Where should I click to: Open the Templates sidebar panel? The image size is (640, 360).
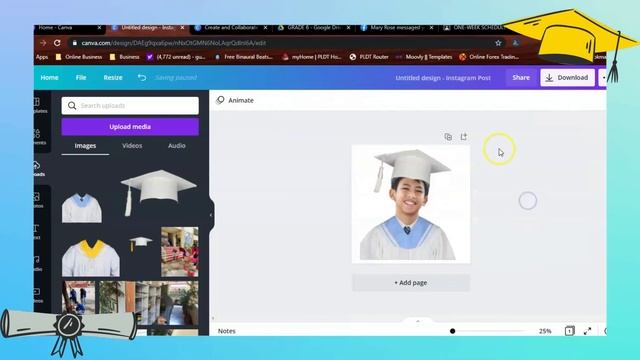(39, 105)
